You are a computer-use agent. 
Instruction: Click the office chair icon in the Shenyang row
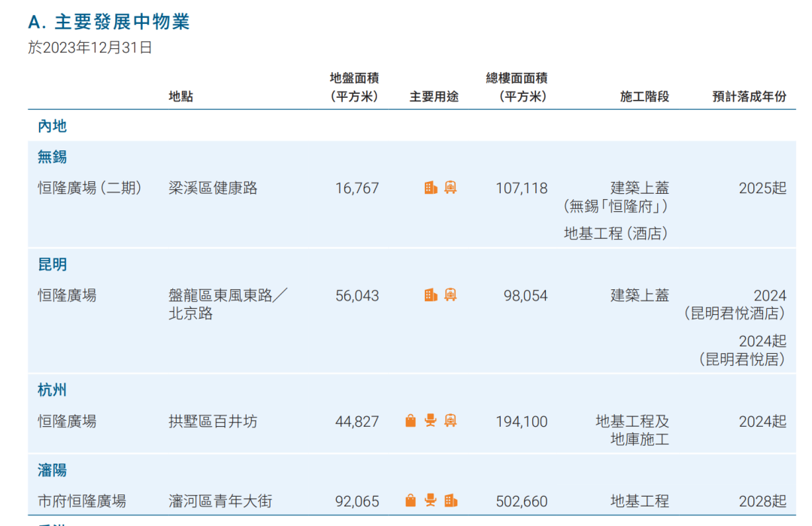click(x=431, y=500)
